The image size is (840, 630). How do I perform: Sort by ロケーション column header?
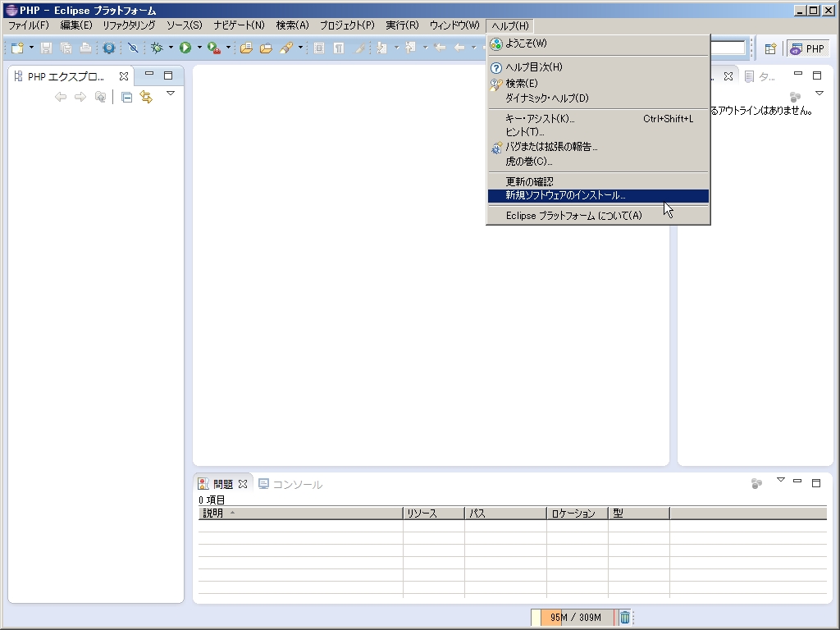577,514
